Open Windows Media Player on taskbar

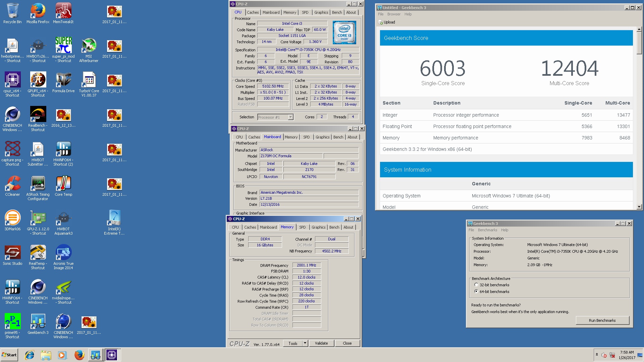click(x=62, y=355)
